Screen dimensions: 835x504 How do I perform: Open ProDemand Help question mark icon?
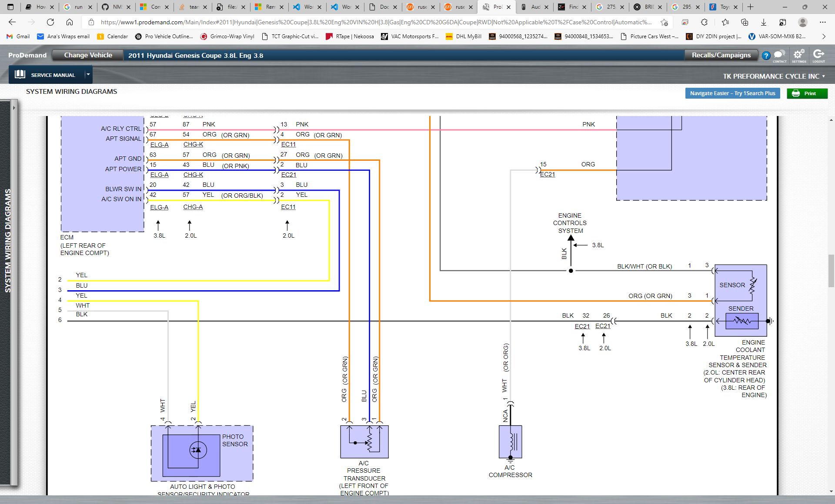point(766,56)
